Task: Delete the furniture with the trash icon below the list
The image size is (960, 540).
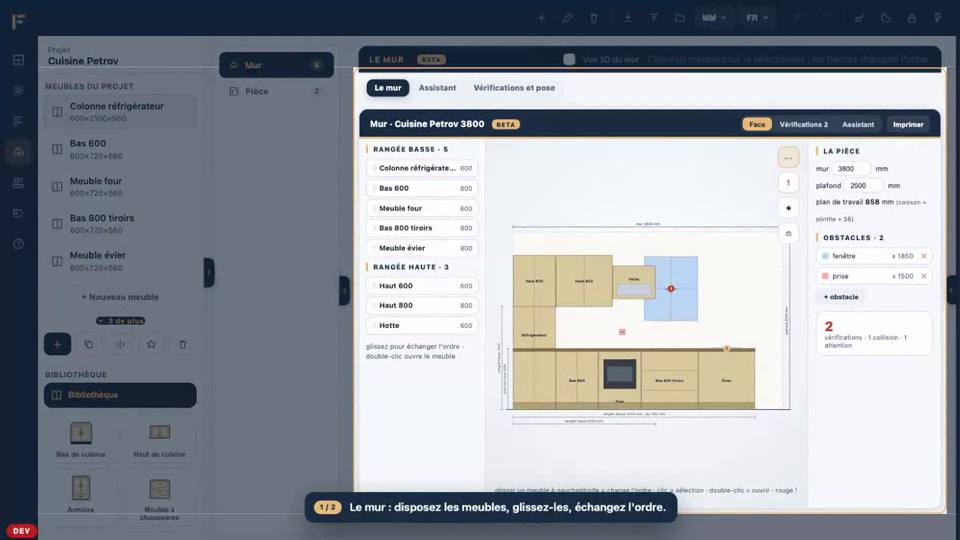Action: [182, 344]
